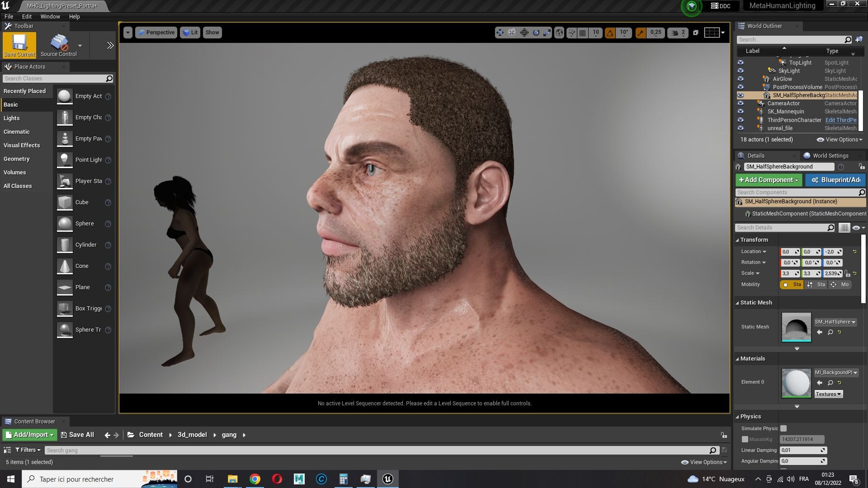Image resolution: width=868 pixels, height=488 pixels.
Task: Click the Player Start actor icon
Action: [x=65, y=181]
